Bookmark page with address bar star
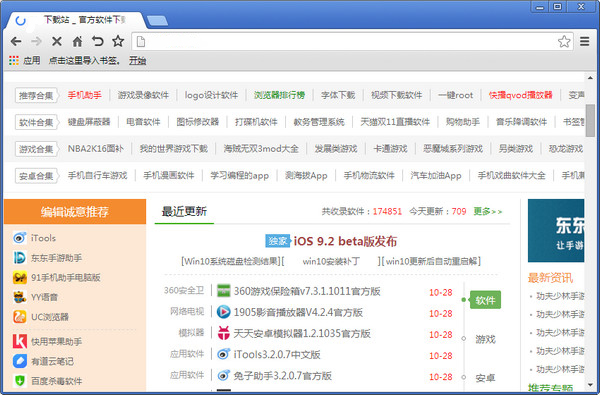600x395 pixels. (564, 41)
